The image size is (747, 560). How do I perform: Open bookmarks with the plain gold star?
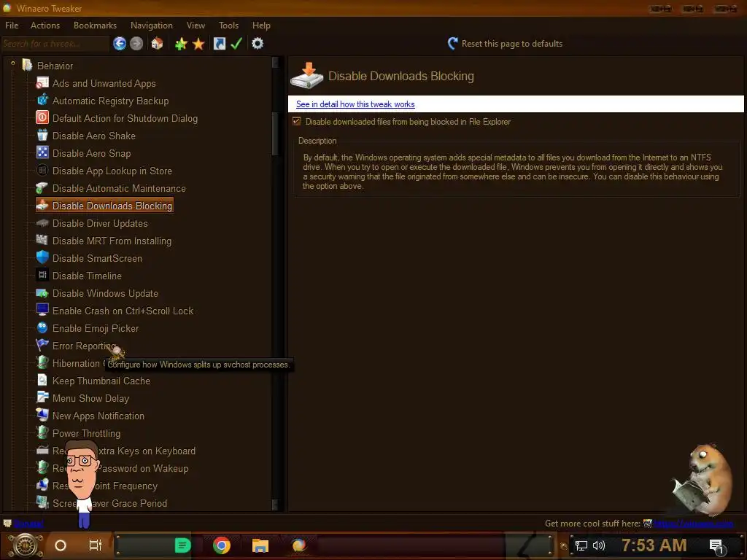click(x=198, y=44)
